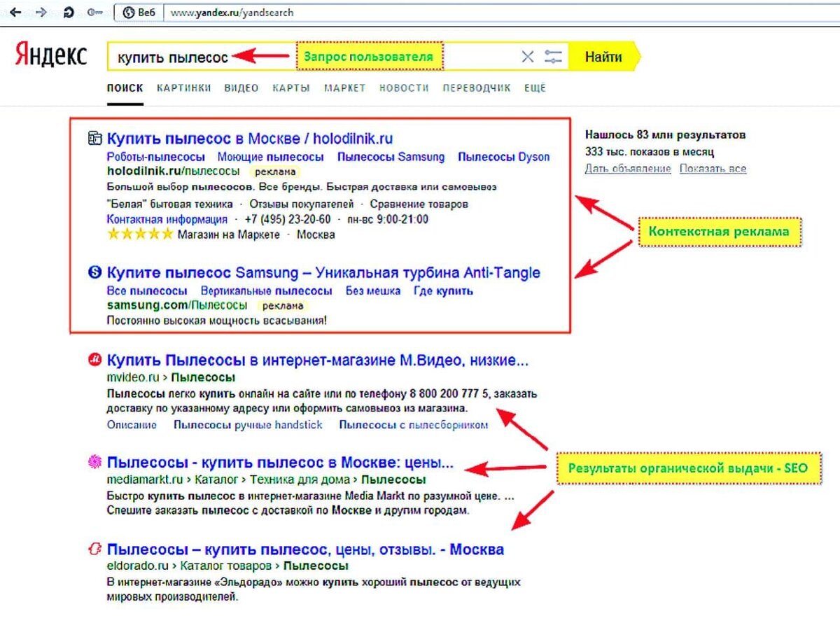
Task: Click the browser forward arrow
Action: [x=43, y=12]
